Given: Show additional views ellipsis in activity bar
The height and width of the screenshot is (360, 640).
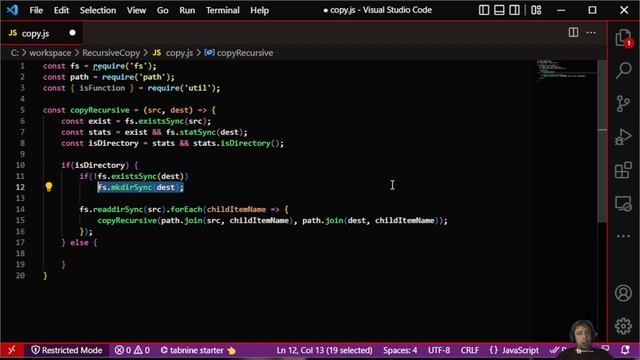Looking at the screenshot, I should (623, 236).
